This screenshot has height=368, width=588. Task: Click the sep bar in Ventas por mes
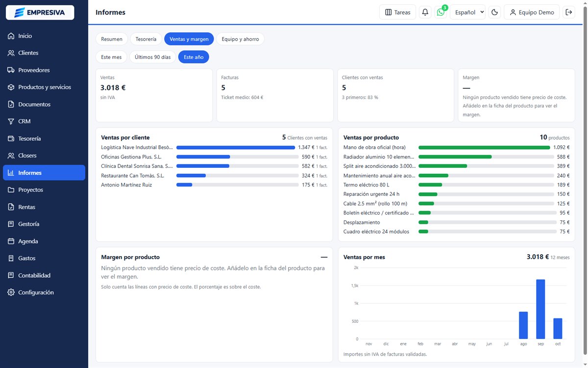point(540,309)
